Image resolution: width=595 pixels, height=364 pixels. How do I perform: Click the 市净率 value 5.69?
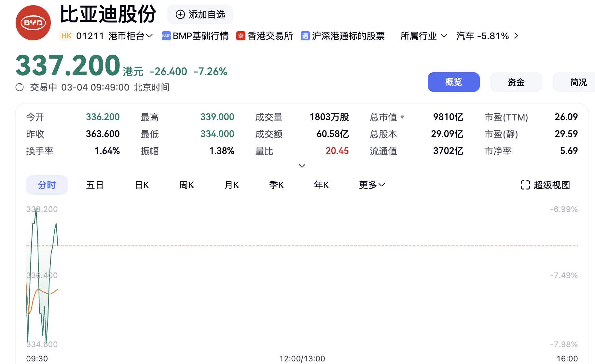pos(569,151)
